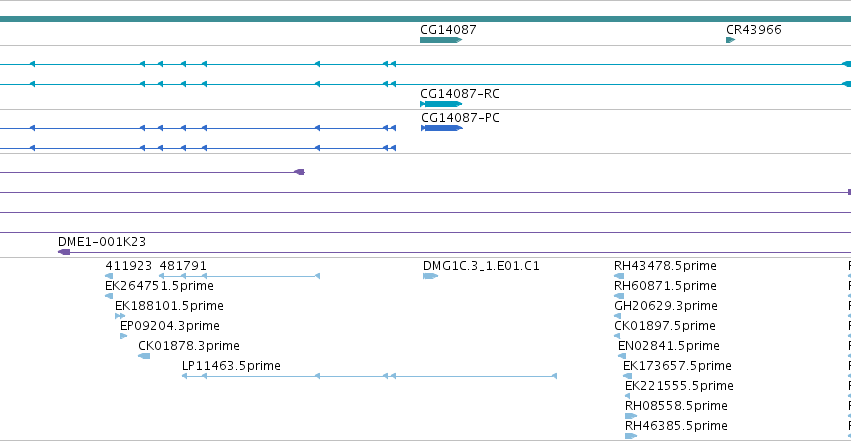The width and height of the screenshot is (851, 441).
Task: Select the EK188101.5prime EST label
Action: tap(169, 306)
